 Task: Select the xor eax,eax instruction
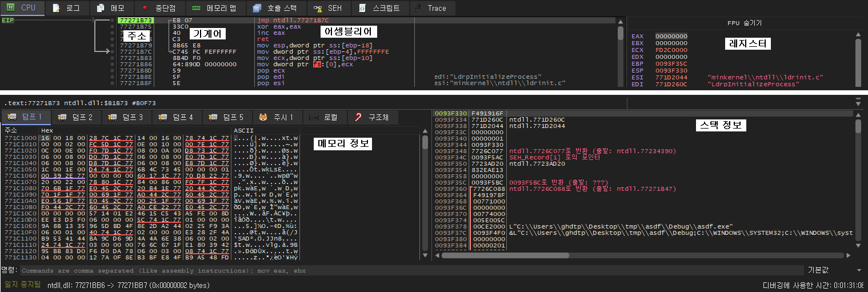(279, 26)
